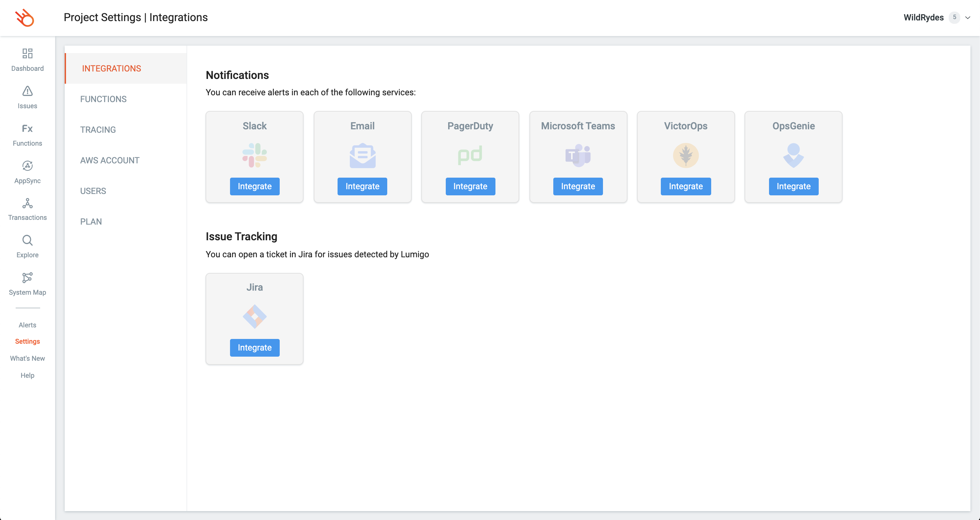Open the Transactions sidebar icon

click(x=27, y=204)
